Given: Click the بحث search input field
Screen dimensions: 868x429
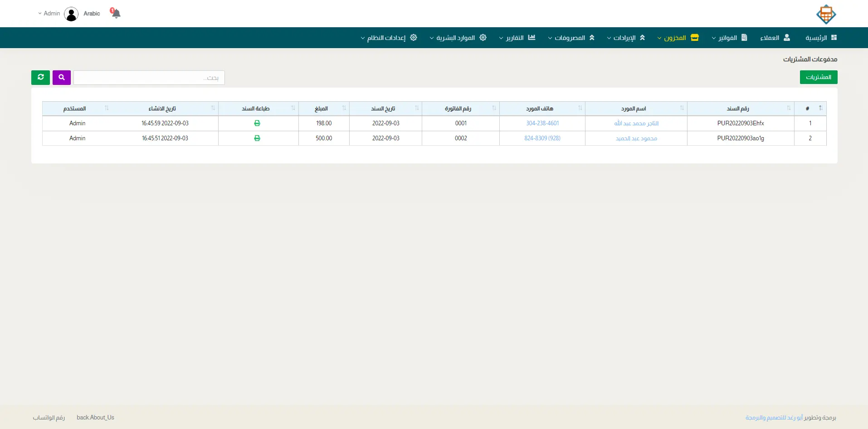Looking at the screenshot, I should 149,78.
